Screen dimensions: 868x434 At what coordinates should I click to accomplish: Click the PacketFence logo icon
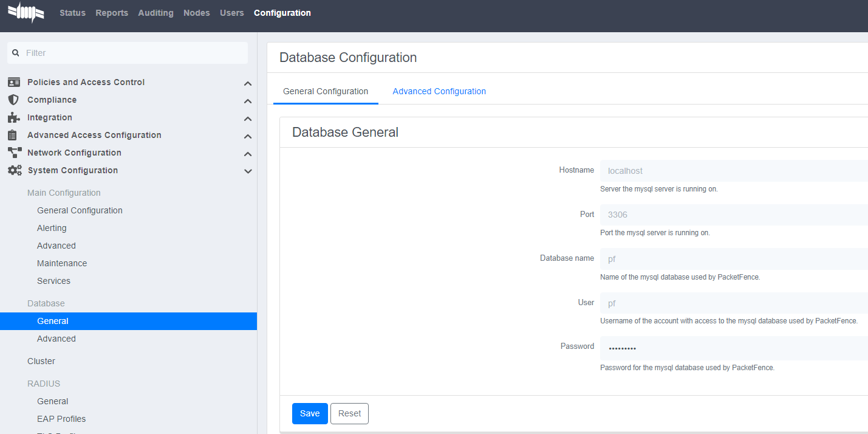tap(26, 13)
